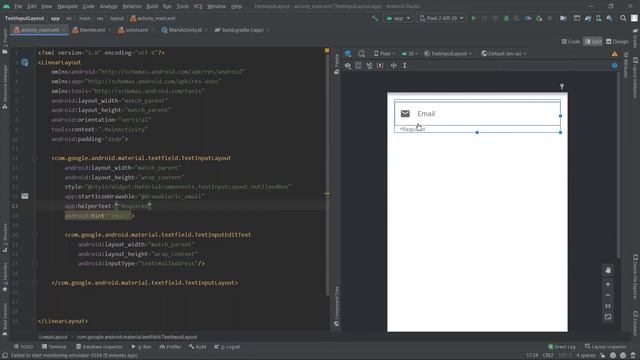
Task: Open the File menu
Action: coord(18,6)
